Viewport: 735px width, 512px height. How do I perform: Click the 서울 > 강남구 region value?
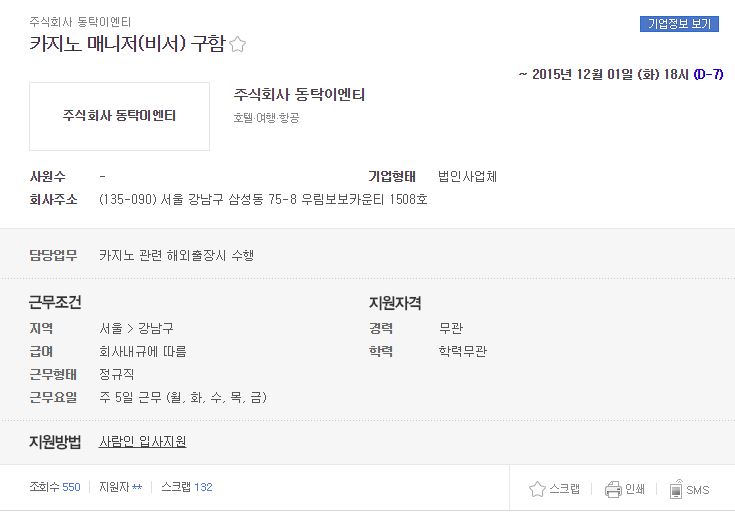[x=136, y=328]
